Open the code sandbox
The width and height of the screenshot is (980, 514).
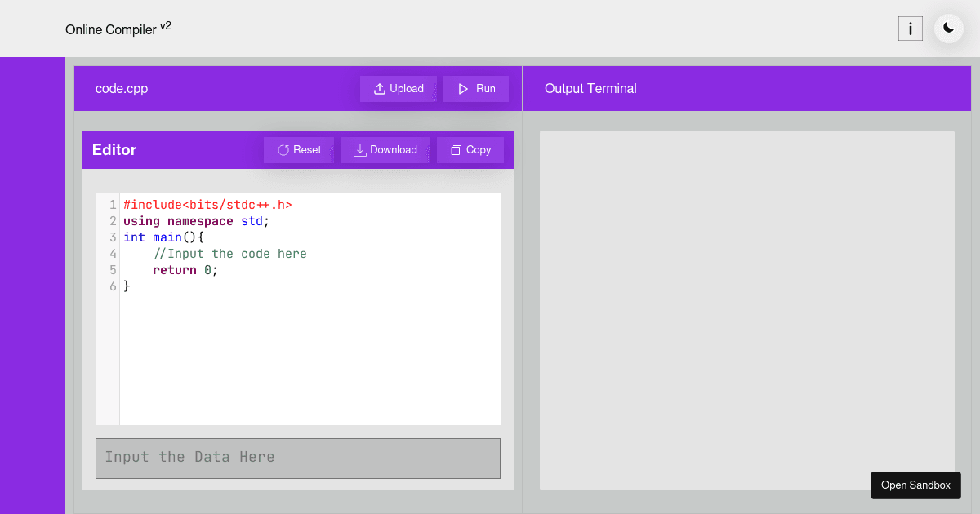click(x=915, y=485)
